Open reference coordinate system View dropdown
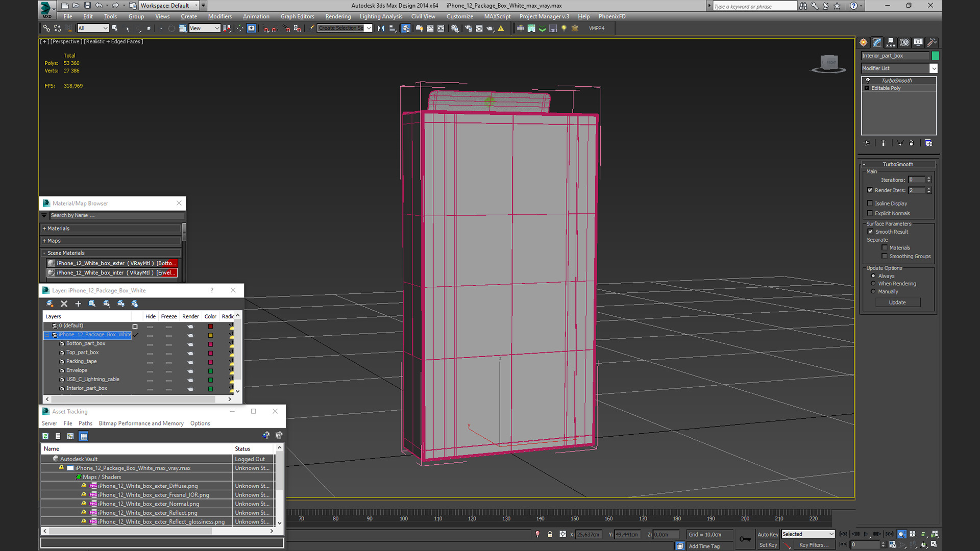This screenshot has width=980, height=551. click(x=204, y=29)
